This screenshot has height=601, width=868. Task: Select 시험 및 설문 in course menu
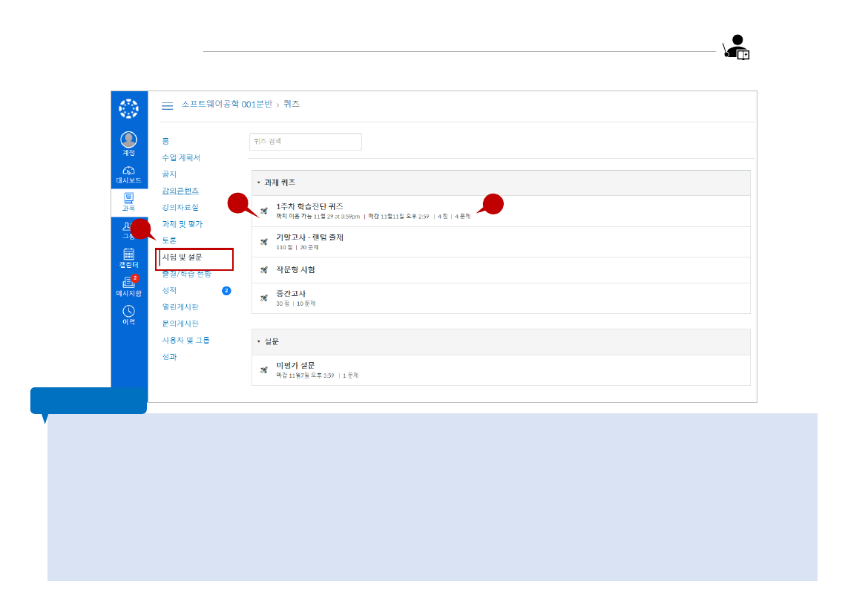point(182,257)
